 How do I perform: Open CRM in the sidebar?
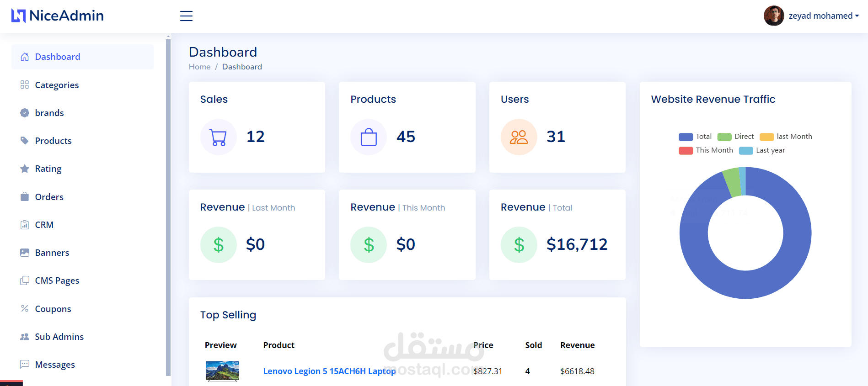(82, 225)
